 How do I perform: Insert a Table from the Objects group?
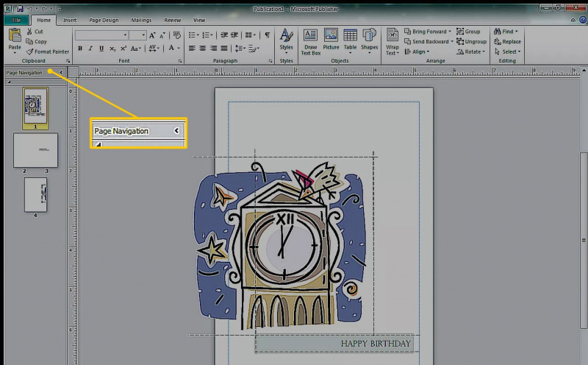pos(350,41)
